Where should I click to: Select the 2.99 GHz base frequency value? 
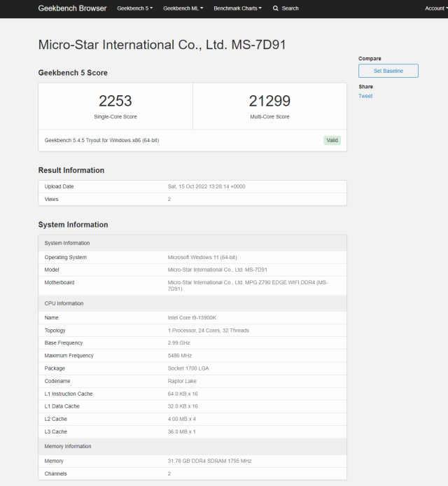pyautogui.click(x=178, y=343)
